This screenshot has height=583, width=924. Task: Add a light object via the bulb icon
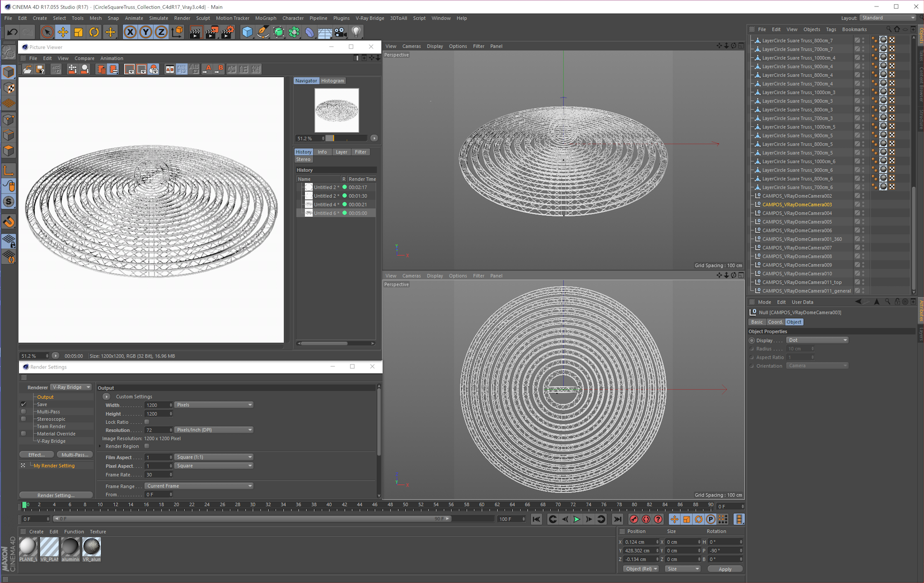coord(356,32)
